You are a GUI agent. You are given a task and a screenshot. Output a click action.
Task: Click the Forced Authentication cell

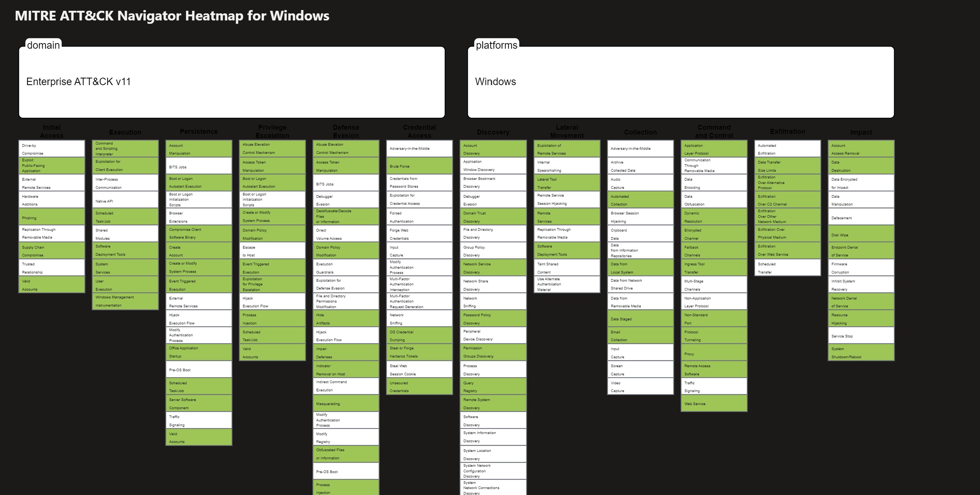click(420, 217)
